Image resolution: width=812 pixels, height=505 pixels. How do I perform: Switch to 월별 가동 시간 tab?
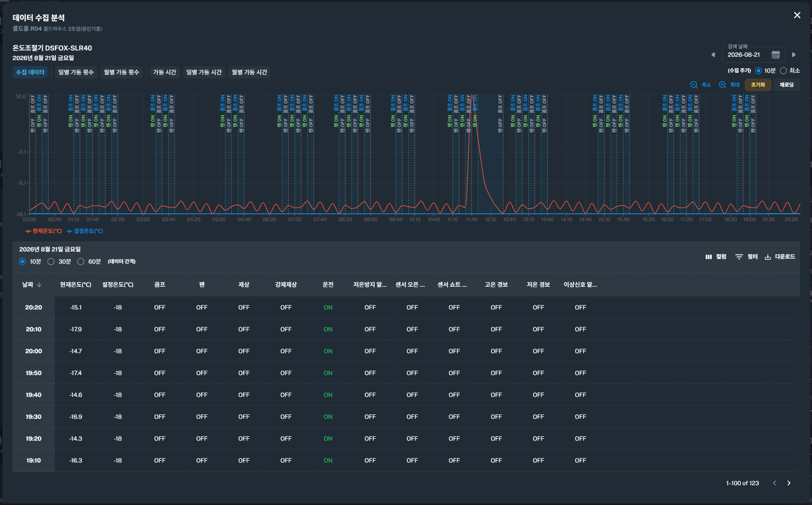click(x=249, y=72)
